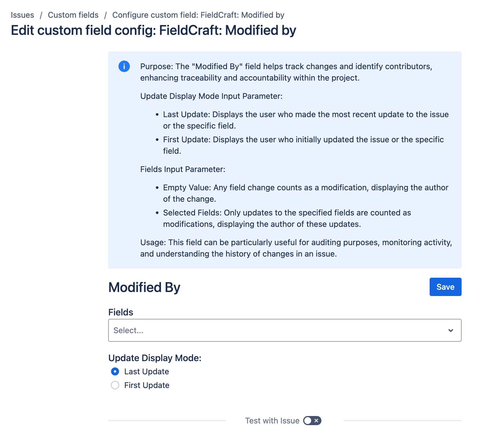Open the Issues breadcrumb link
Screen dimensions: 483x448
22,15
